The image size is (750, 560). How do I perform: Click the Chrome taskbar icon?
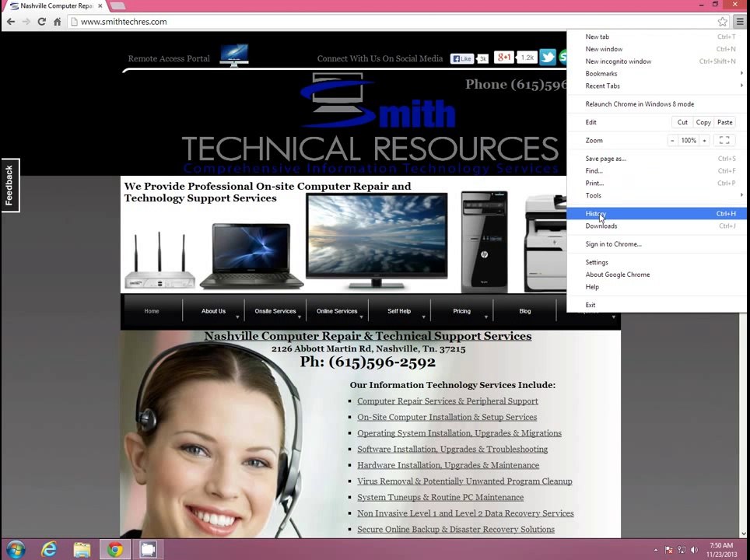click(x=115, y=549)
